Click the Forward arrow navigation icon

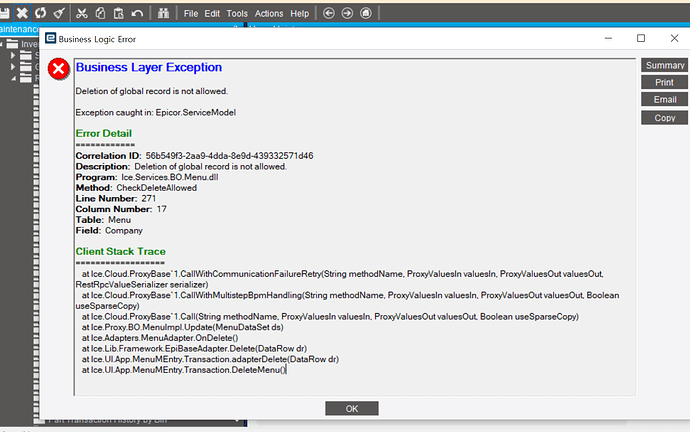(x=347, y=13)
